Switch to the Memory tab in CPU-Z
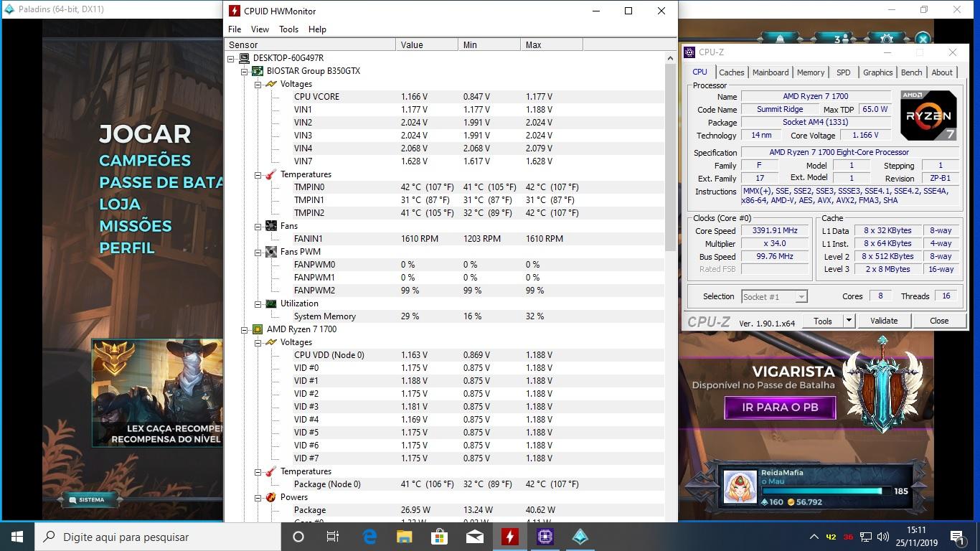 [x=811, y=72]
